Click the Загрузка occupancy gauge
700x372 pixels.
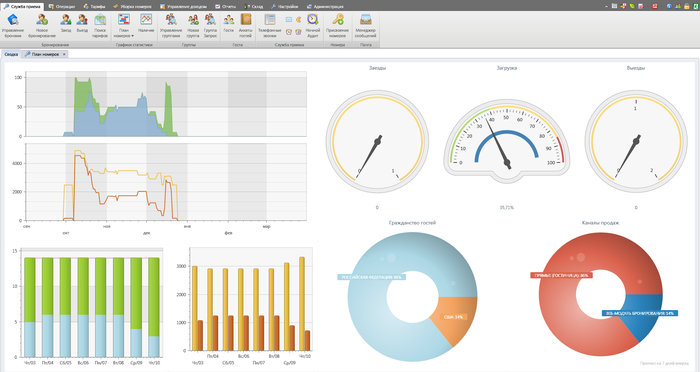[x=506, y=139]
